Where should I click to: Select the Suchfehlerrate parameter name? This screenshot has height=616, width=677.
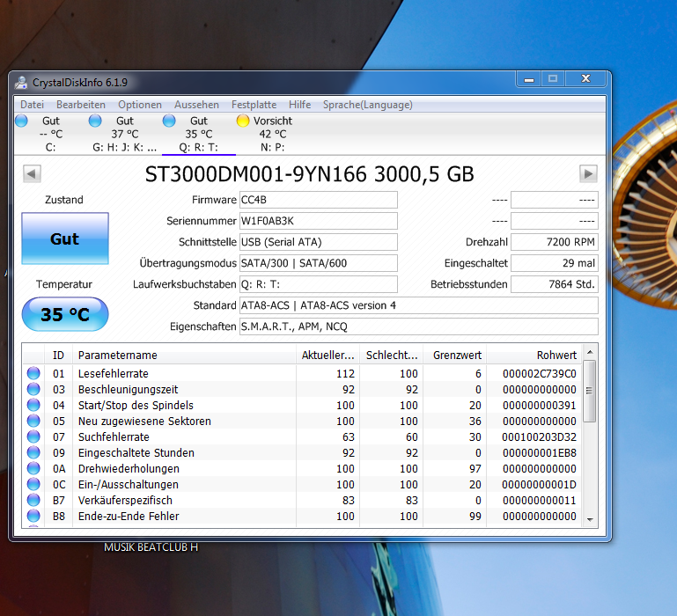pos(114,436)
